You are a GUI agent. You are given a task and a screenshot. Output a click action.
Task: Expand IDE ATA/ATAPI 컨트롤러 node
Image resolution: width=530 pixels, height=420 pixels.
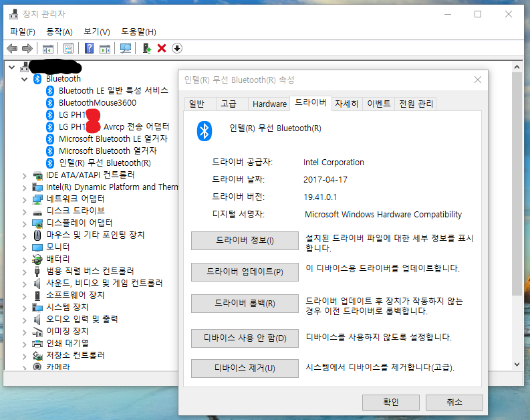[x=24, y=175]
